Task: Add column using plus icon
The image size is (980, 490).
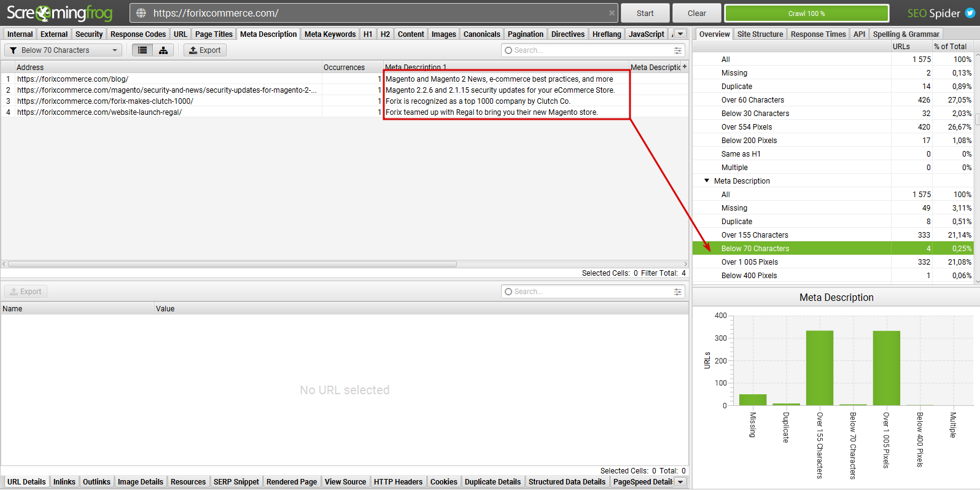Action: click(x=685, y=67)
